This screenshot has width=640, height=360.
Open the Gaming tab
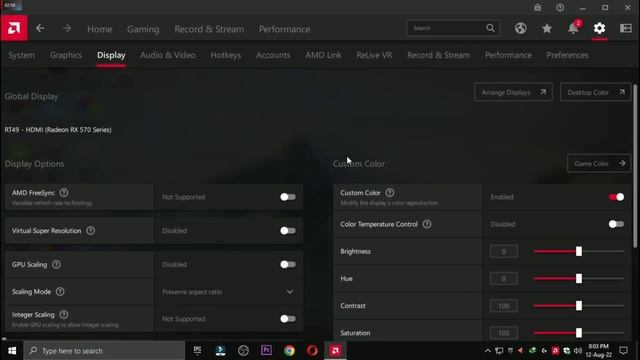coord(143,29)
